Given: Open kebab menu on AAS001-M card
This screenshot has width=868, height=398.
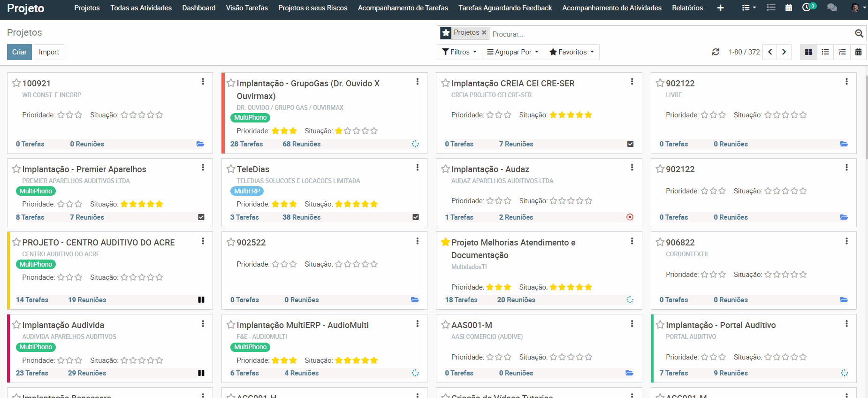Looking at the screenshot, I should pyautogui.click(x=632, y=324).
